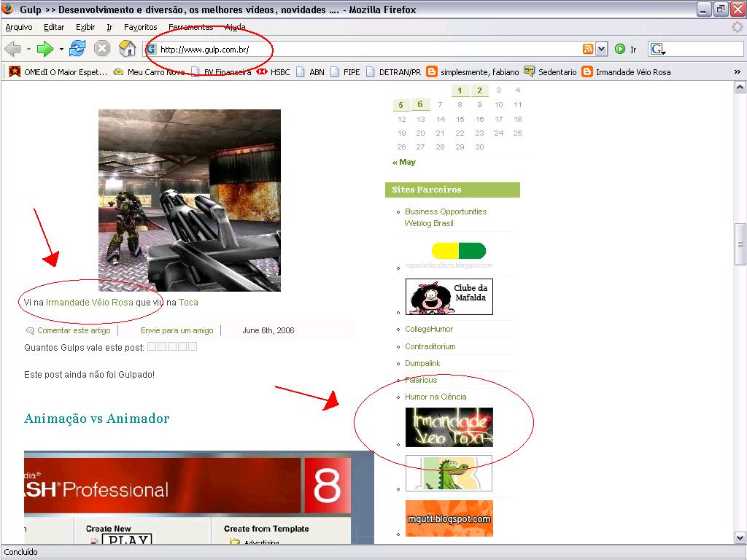Open the Ir menu
Screen dimensions: 747x560
pyautogui.click(x=109, y=27)
